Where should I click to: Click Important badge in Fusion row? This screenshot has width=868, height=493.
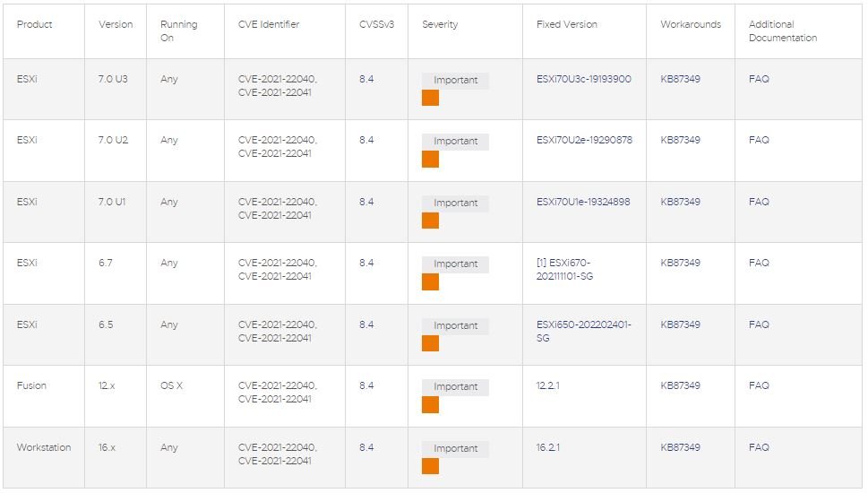coord(455,386)
